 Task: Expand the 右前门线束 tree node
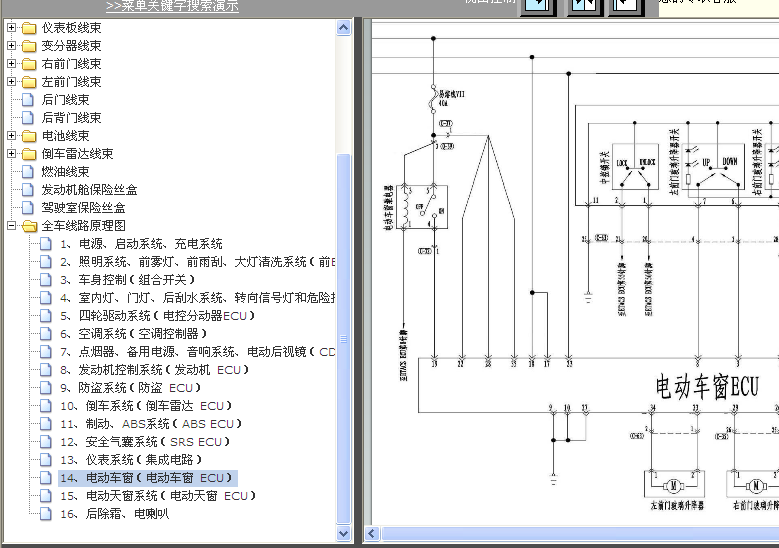point(11,63)
